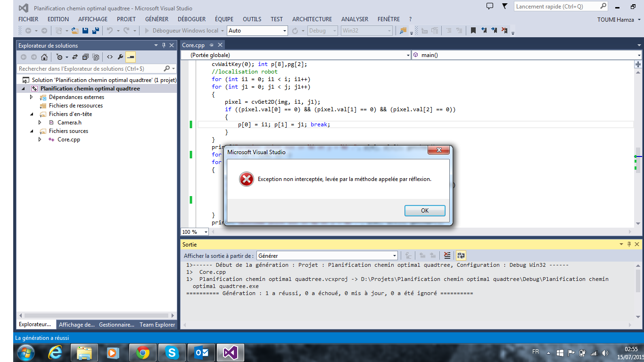Toggle Preview Selected Items in Solution Explorer
The image size is (644, 362).
(131, 57)
